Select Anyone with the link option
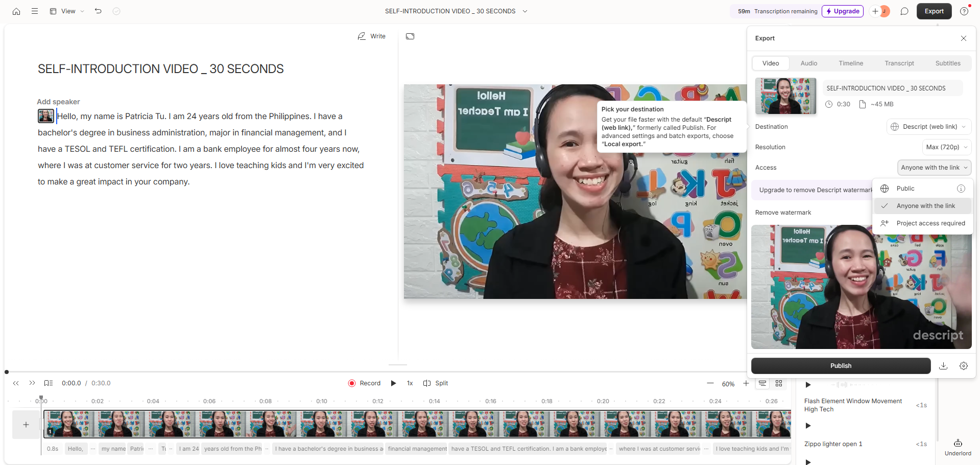Viewport: 980px width, 465px height. coord(922,206)
